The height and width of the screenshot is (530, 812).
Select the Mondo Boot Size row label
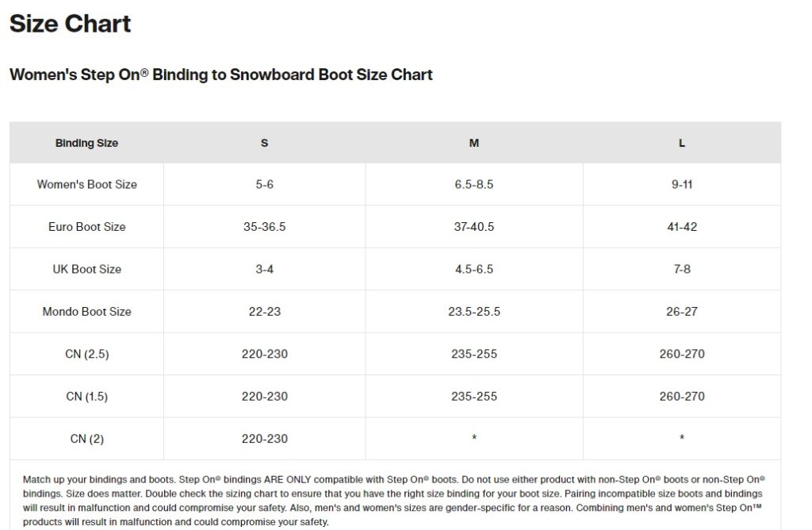click(x=86, y=312)
